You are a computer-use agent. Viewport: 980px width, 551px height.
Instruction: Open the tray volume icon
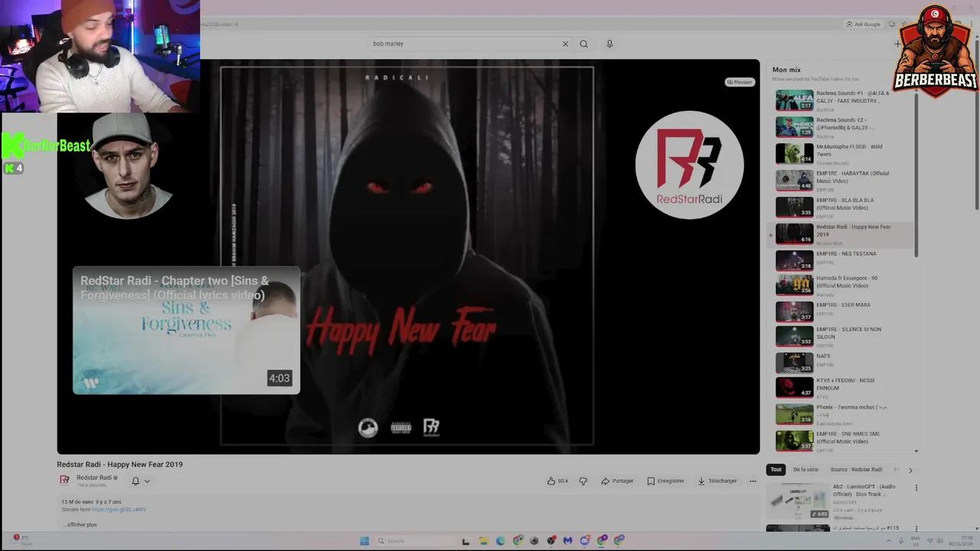click(x=939, y=540)
